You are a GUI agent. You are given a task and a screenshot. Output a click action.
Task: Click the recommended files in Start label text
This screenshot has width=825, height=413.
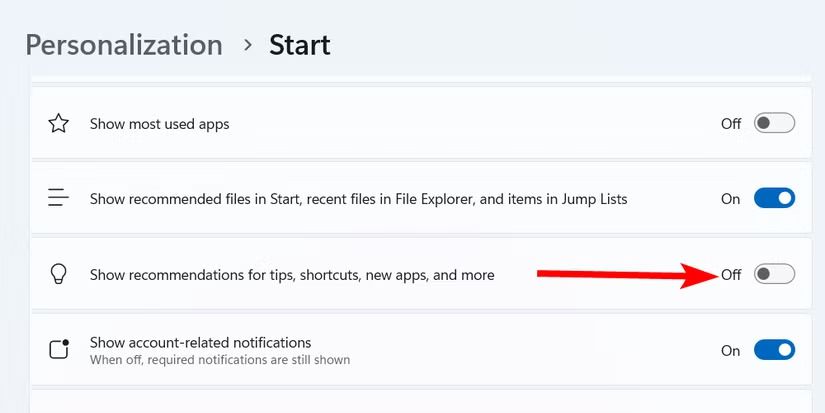point(358,199)
